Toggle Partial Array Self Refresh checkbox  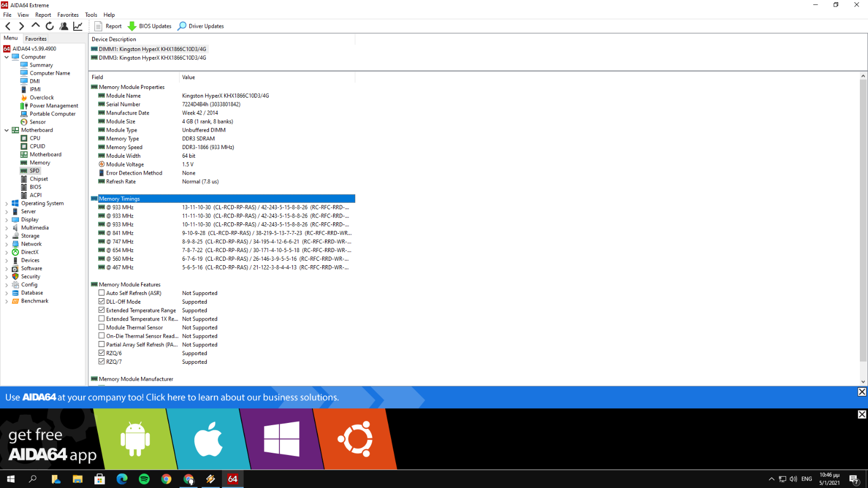click(x=101, y=344)
